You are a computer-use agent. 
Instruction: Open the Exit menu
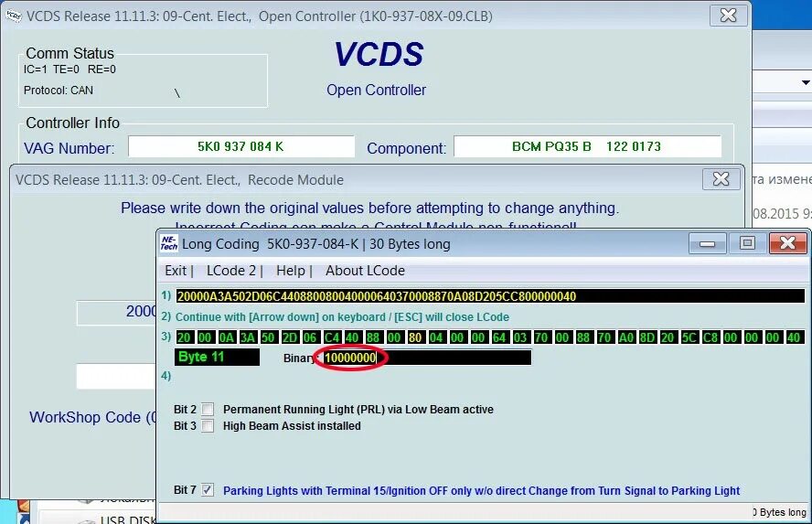coord(176,271)
